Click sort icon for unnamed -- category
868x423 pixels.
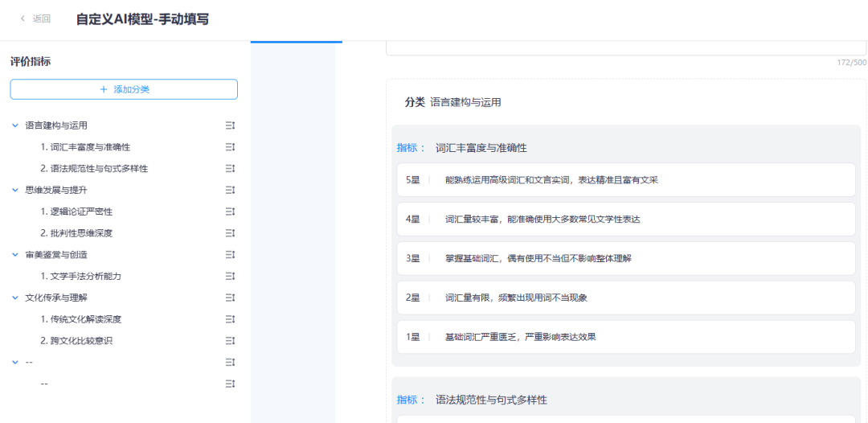pos(231,362)
